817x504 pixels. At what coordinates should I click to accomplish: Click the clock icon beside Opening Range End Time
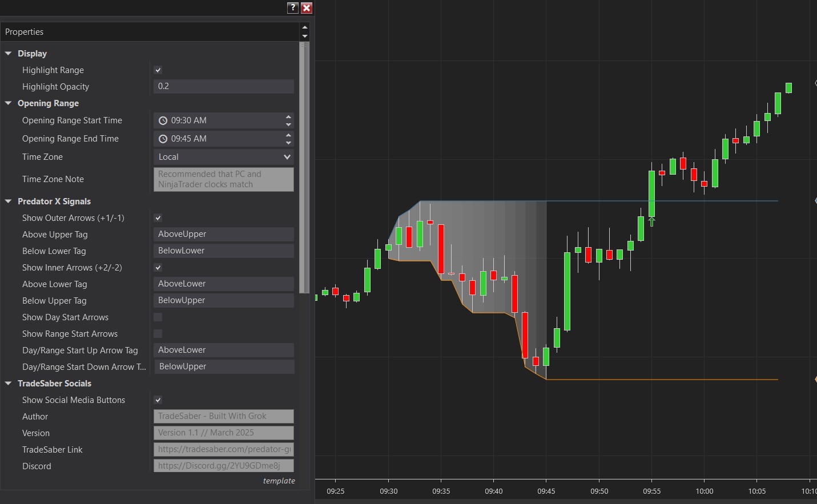tap(162, 138)
